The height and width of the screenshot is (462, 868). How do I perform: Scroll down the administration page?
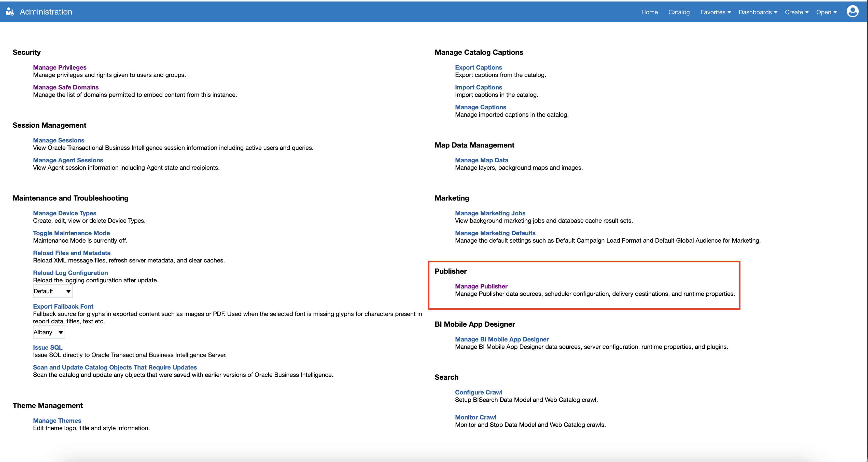point(481,286)
